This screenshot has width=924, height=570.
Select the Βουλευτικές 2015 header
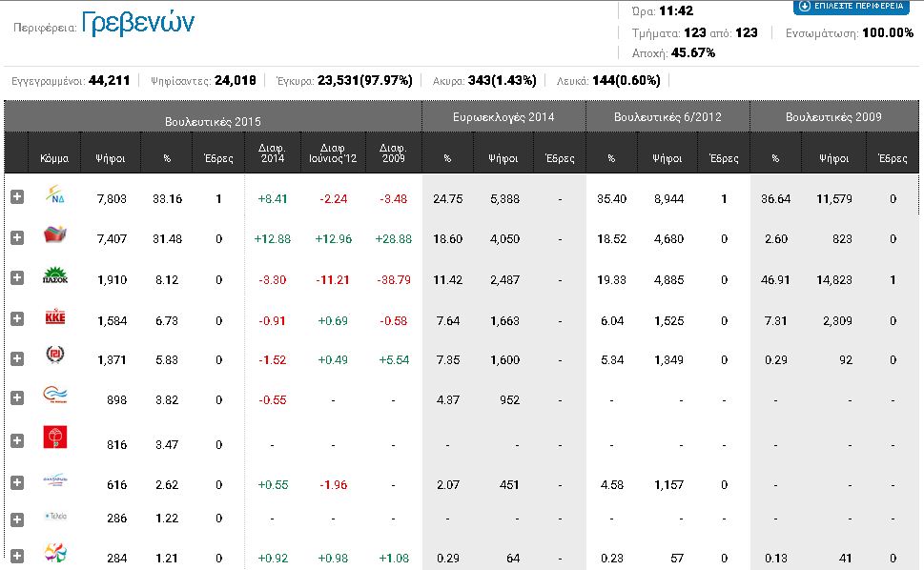click(213, 121)
